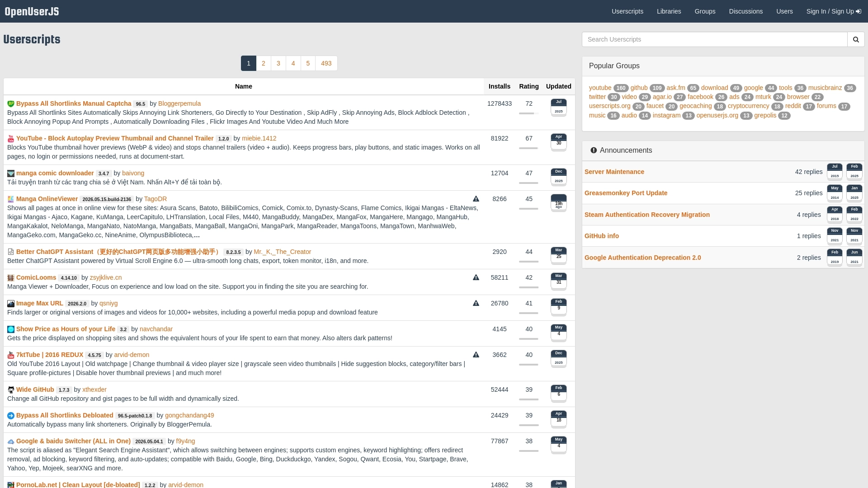Click the Jul 2015 calendar icon for Server Maintenance
The image size is (868, 488).
click(x=835, y=172)
